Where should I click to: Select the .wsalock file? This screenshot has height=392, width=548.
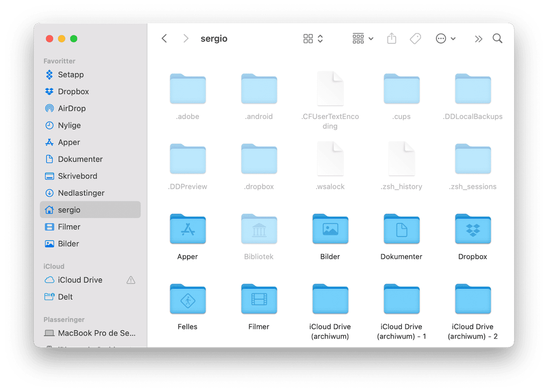coord(330,159)
